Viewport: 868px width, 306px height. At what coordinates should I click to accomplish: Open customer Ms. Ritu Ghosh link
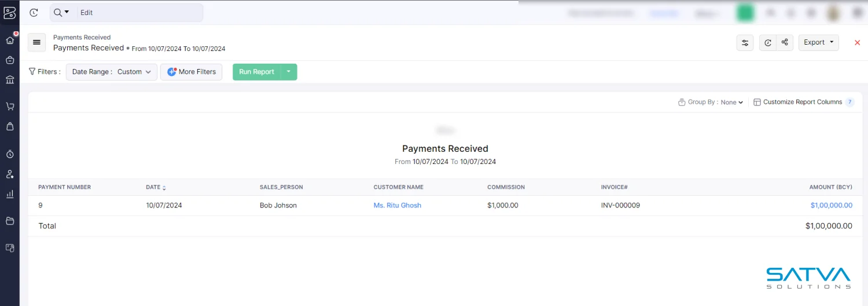[x=397, y=205]
